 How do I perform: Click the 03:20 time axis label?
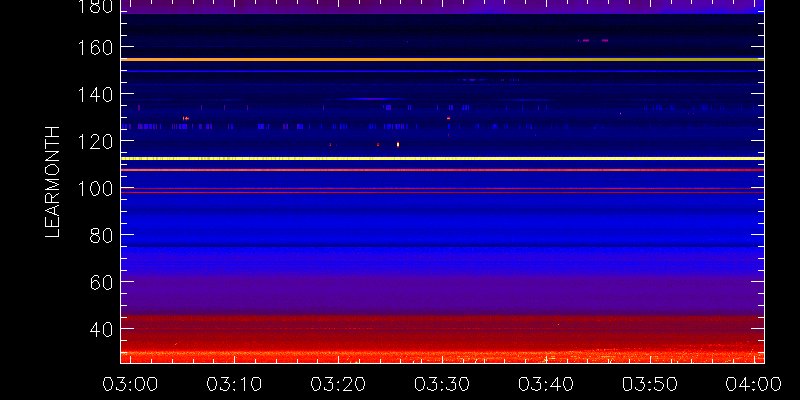point(338,384)
